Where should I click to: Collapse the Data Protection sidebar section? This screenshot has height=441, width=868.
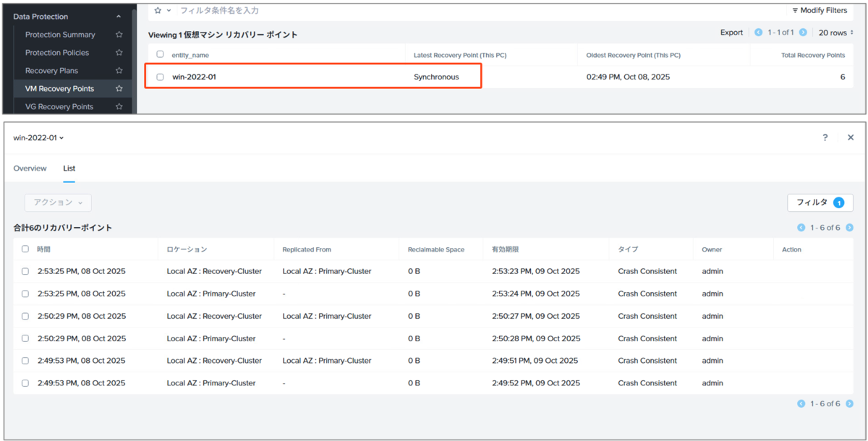tap(119, 16)
